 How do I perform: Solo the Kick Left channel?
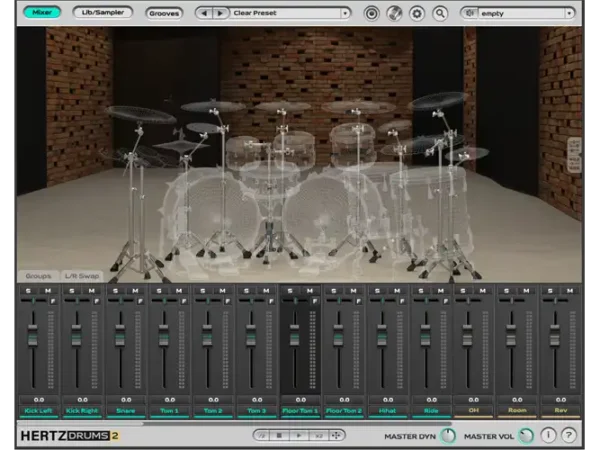pyautogui.click(x=28, y=291)
